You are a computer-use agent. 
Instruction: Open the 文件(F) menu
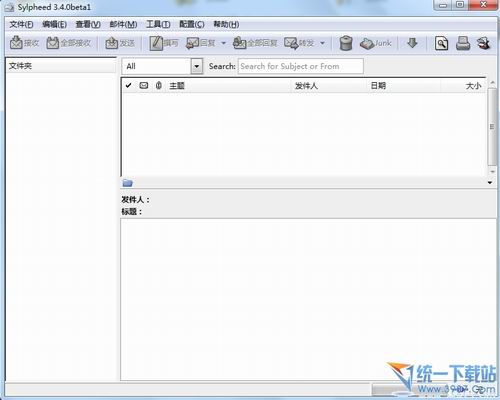click(x=21, y=24)
